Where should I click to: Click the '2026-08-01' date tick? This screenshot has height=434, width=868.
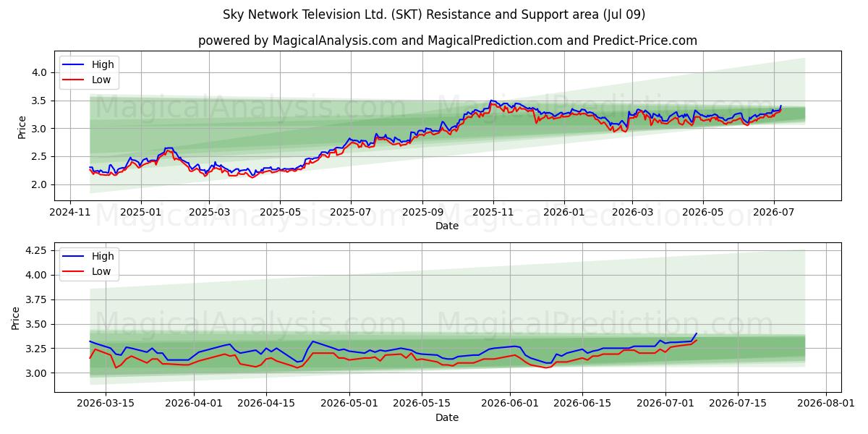click(x=826, y=404)
